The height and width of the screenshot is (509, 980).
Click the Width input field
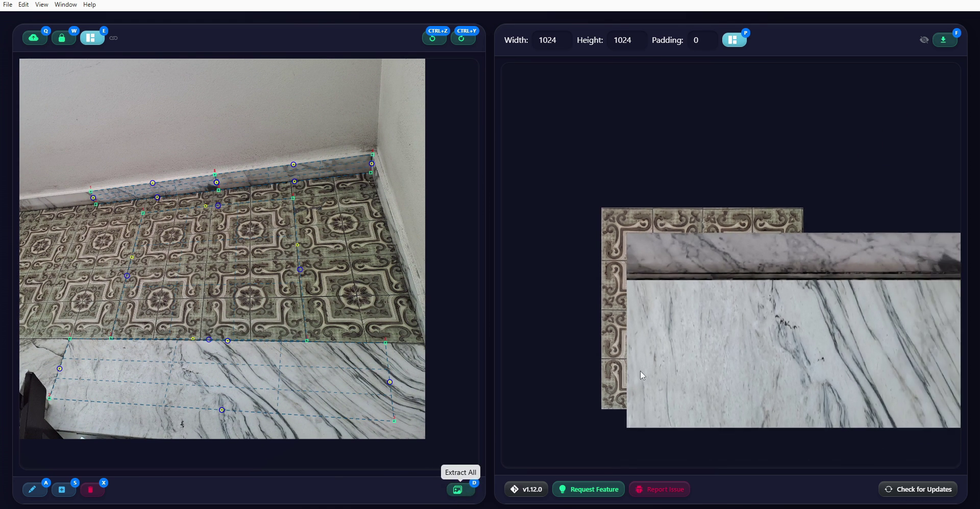click(x=551, y=40)
